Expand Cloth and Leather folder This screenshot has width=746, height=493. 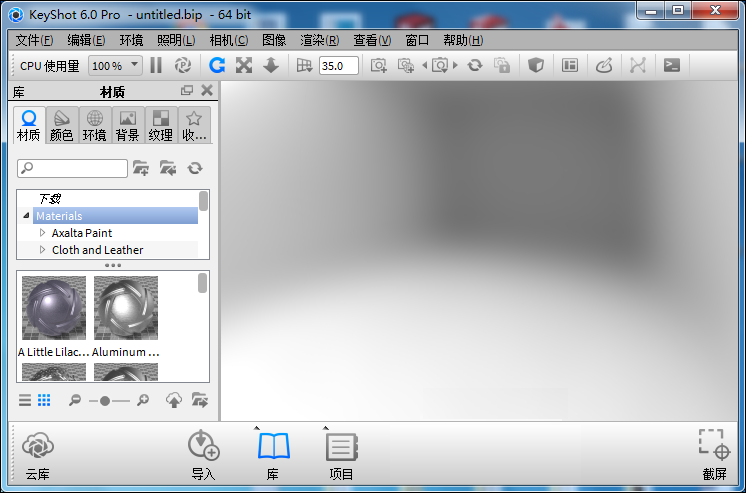(x=42, y=250)
